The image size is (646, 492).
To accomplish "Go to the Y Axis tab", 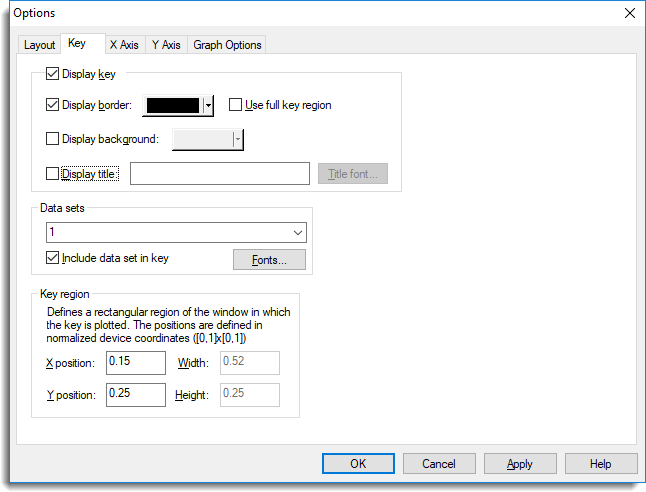I will [x=166, y=45].
